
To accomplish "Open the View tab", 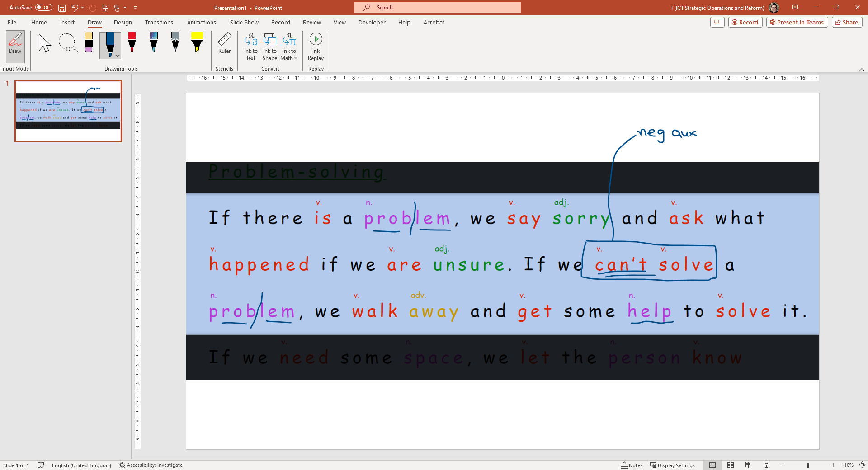I will tap(340, 22).
